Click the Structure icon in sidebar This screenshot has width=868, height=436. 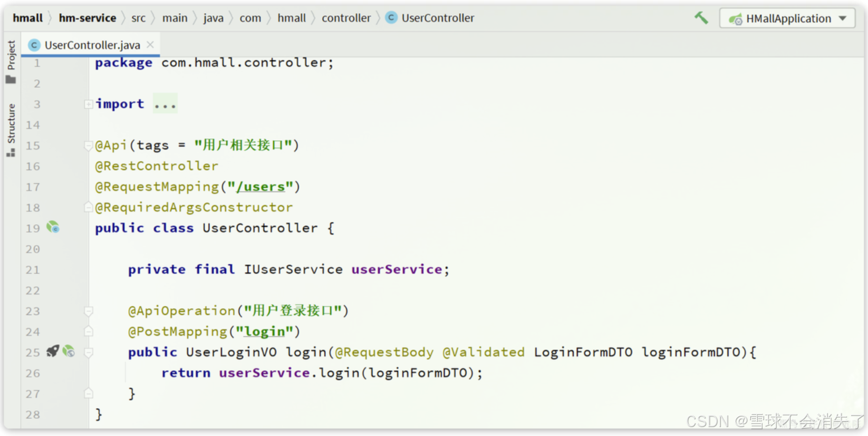click(x=11, y=153)
